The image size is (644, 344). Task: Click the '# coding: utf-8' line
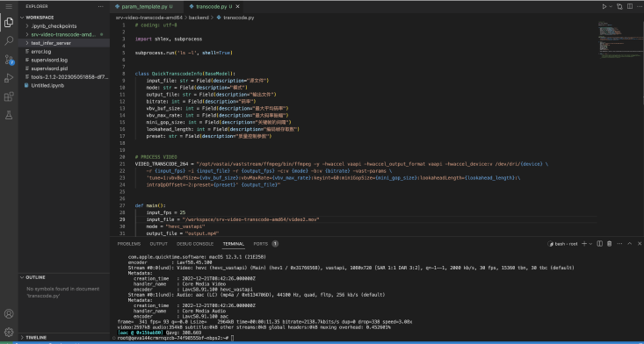coord(156,25)
